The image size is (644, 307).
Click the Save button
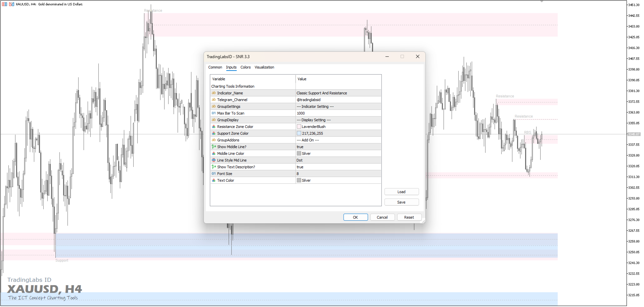point(402,202)
